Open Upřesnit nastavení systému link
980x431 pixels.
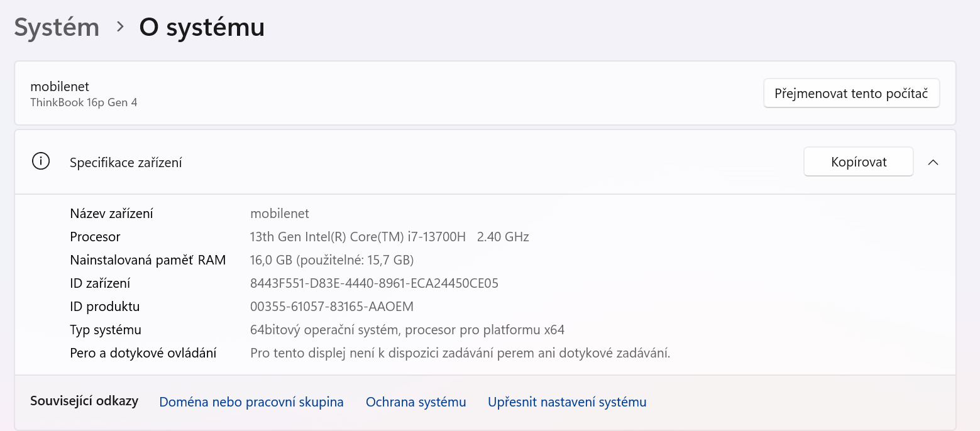pos(566,401)
